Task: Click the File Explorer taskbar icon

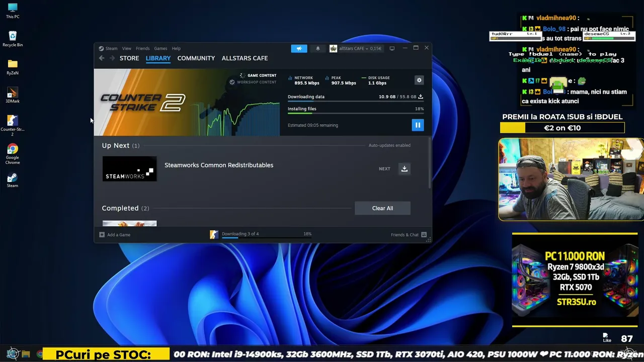Action: tap(26, 354)
